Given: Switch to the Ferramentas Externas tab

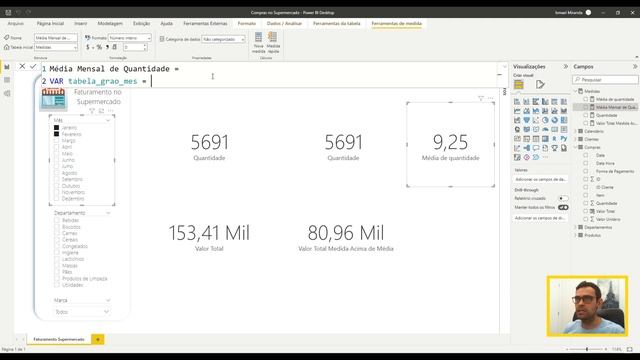Looking at the screenshot, I should click(205, 24).
